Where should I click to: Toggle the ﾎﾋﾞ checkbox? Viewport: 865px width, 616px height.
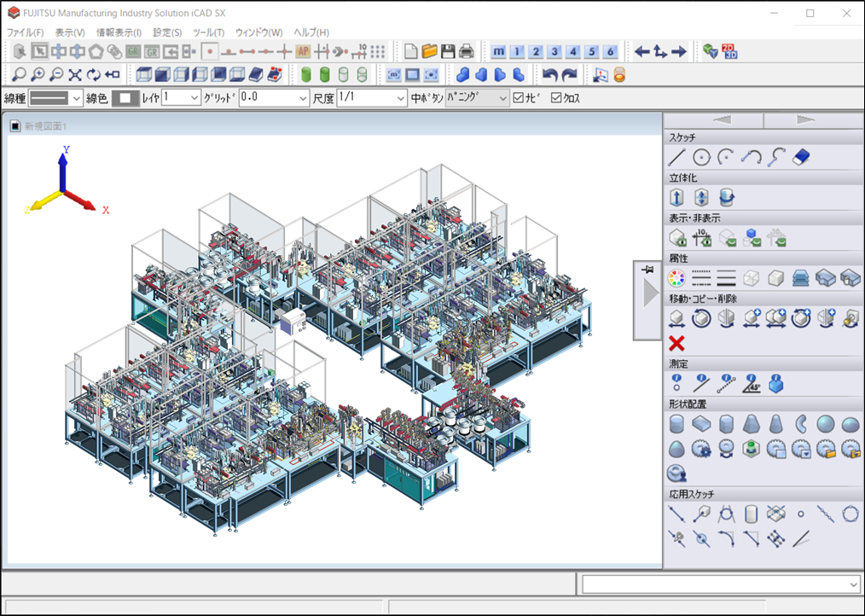click(x=519, y=98)
